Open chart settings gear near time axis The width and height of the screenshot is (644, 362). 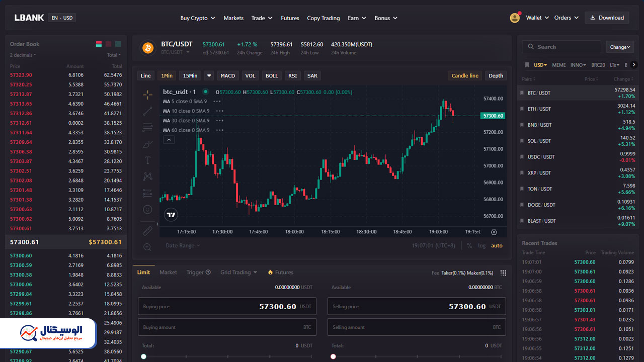click(494, 232)
